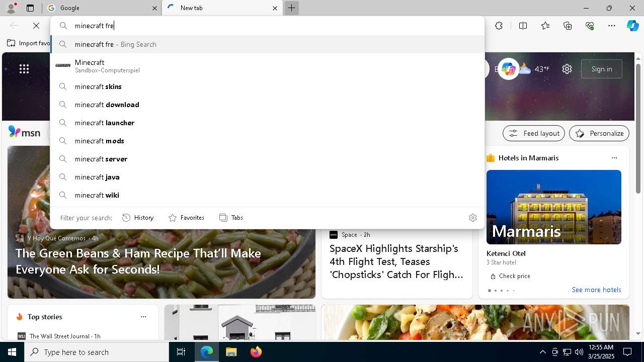
Task: Open Browser essentials heart icon
Action: click(x=590, y=26)
